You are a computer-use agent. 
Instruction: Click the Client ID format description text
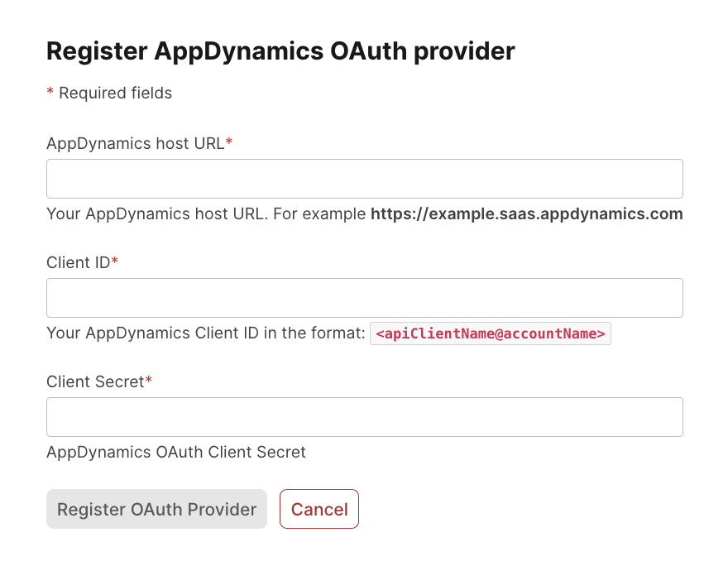click(207, 333)
